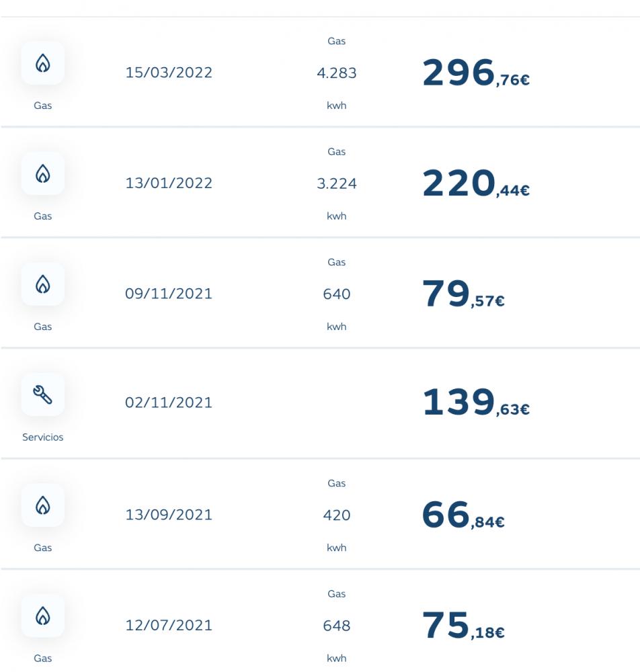This screenshot has width=640, height=672.
Task: Click the gas flame icon for 13/01/2022
Action: (x=43, y=173)
